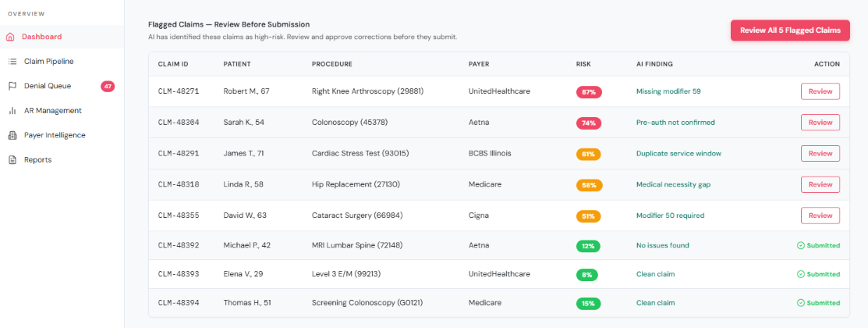Click the 8% risk badge
The height and width of the screenshot is (328, 868).
[x=586, y=275]
